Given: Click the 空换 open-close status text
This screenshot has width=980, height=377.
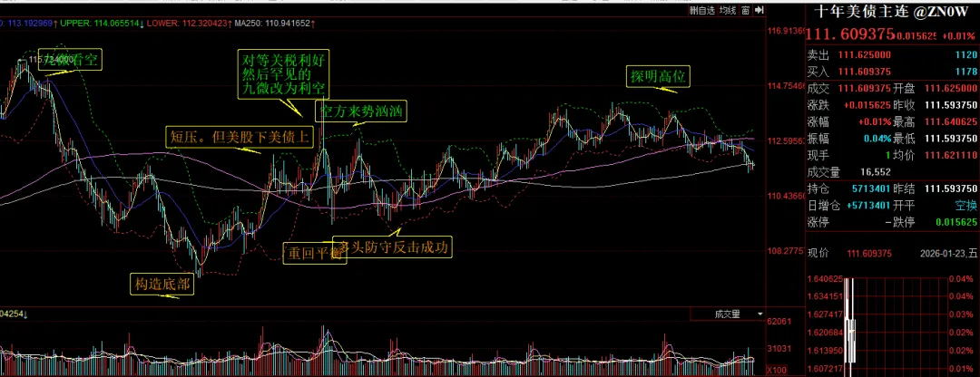Looking at the screenshot, I should 965,205.
